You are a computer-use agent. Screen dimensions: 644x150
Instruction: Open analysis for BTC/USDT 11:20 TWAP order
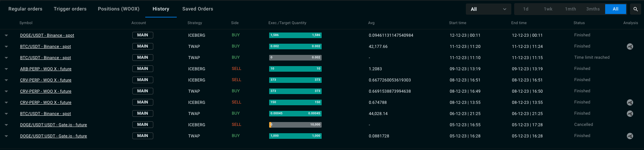630,47
